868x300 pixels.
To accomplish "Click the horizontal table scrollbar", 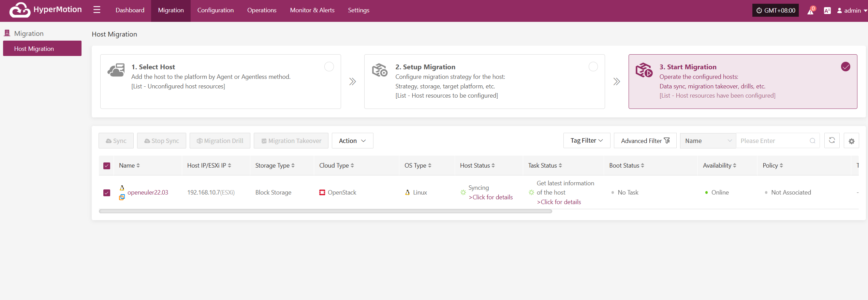I will (325, 211).
